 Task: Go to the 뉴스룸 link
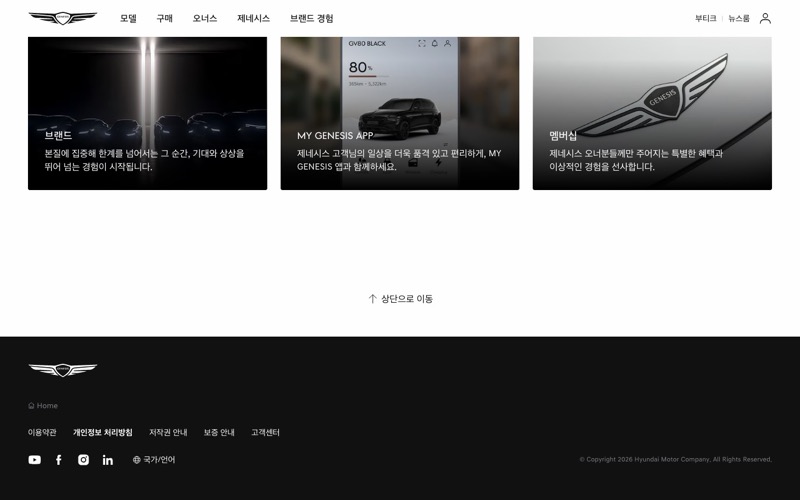(x=739, y=18)
